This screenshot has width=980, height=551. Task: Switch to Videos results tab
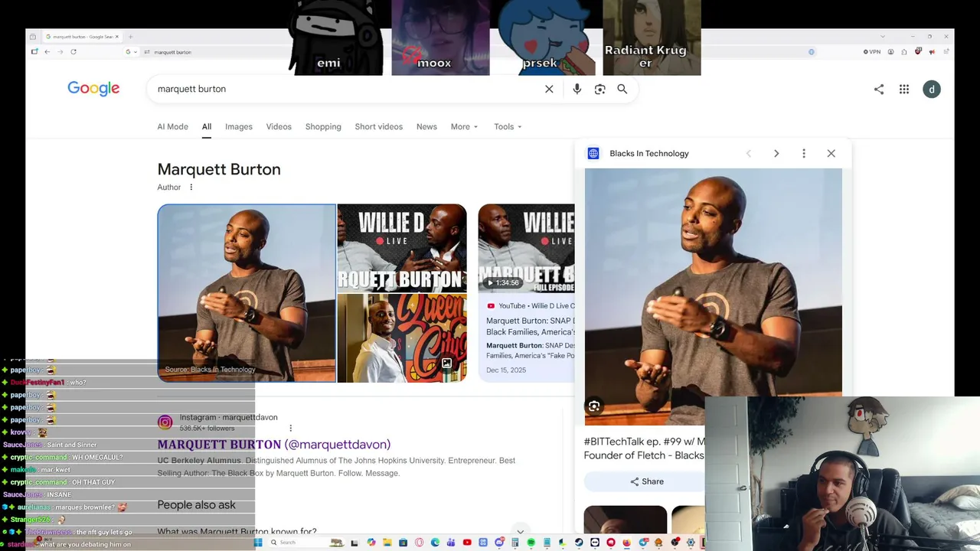coord(279,127)
